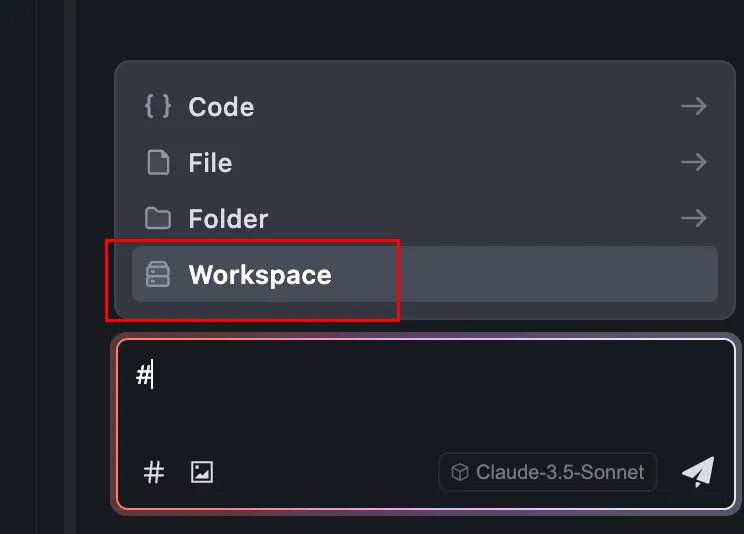Click the hash context button below input
Viewport: 744px width, 534px height.
154,473
